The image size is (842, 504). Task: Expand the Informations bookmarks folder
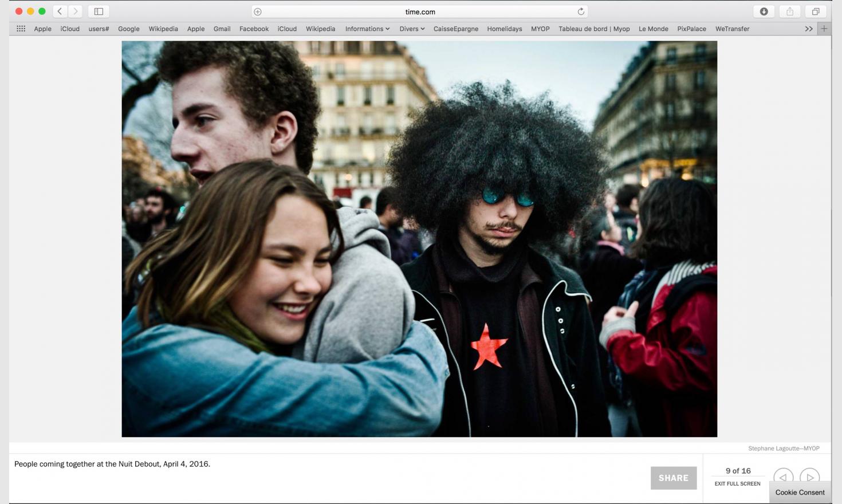click(x=367, y=29)
